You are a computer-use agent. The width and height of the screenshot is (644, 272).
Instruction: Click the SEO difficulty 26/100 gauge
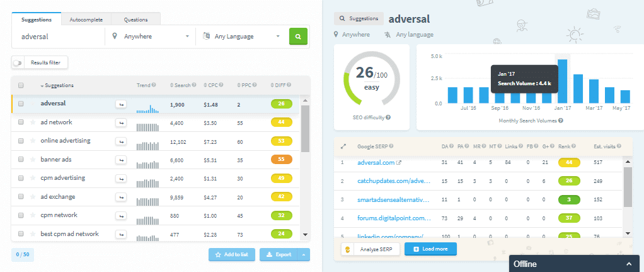371,79
